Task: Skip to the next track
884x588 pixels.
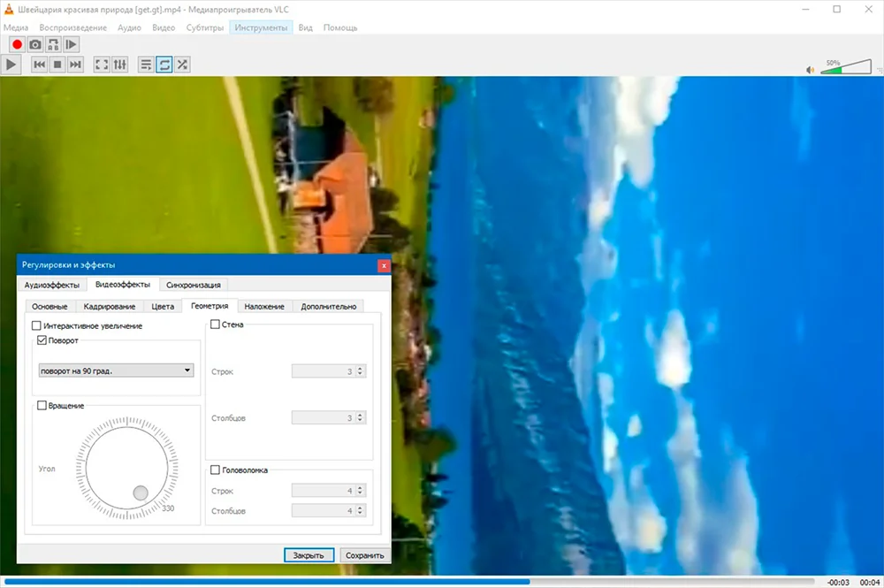Action: click(75, 64)
